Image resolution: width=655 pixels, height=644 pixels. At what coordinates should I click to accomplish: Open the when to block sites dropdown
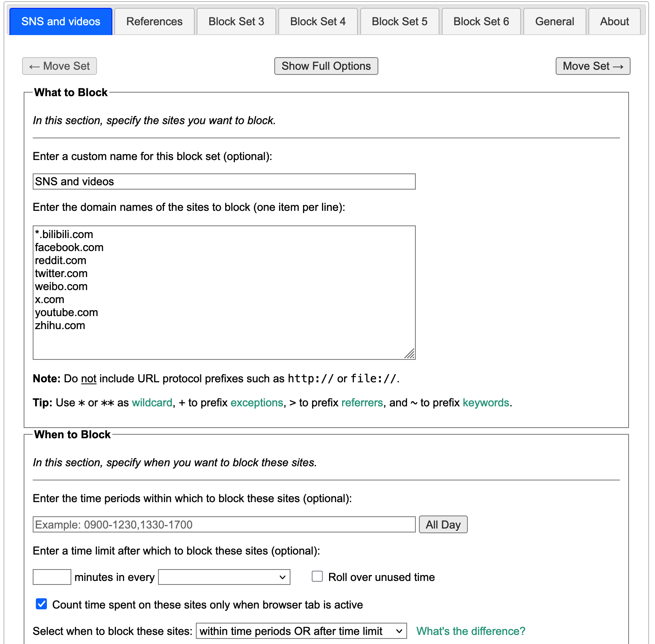(x=301, y=631)
